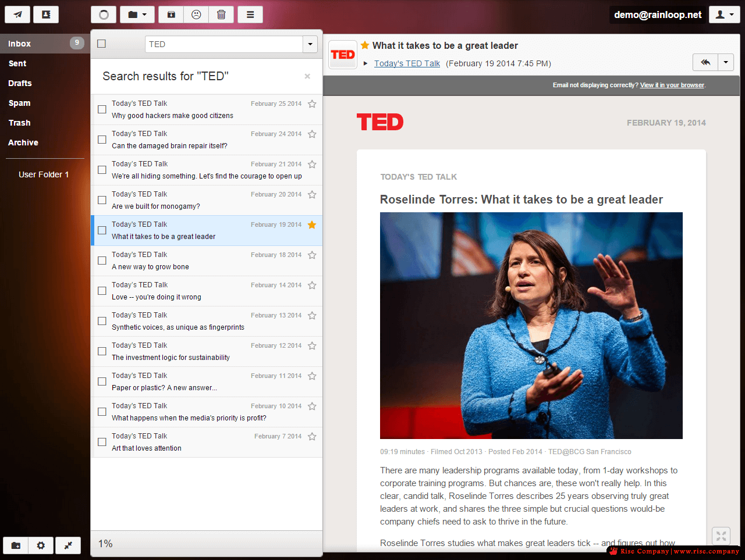Compose a new message with paper plane icon

[17, 15]
